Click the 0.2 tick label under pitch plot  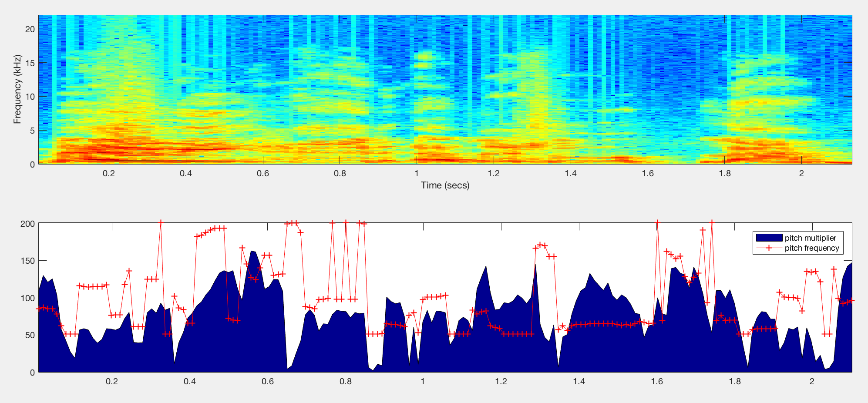pos(112,382)
